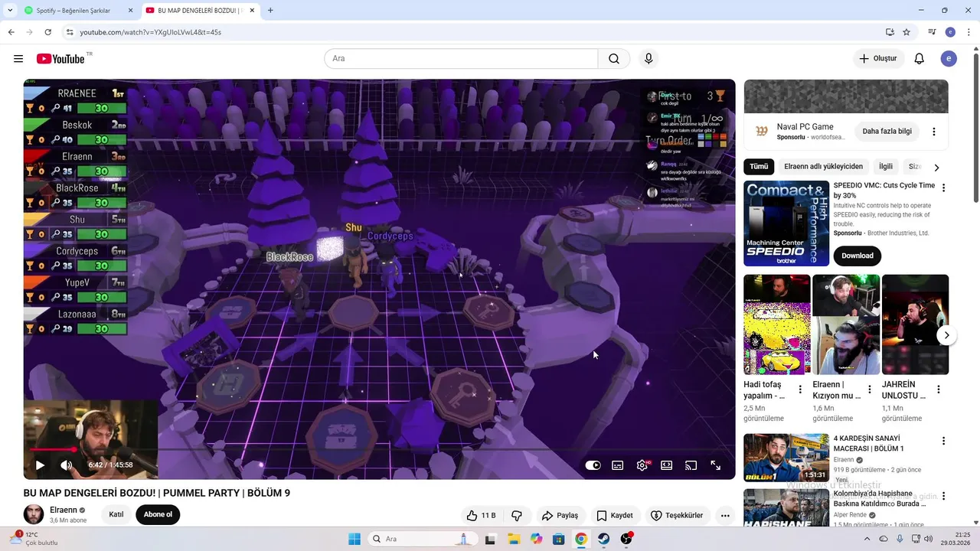Reload the page

point(47,32)
